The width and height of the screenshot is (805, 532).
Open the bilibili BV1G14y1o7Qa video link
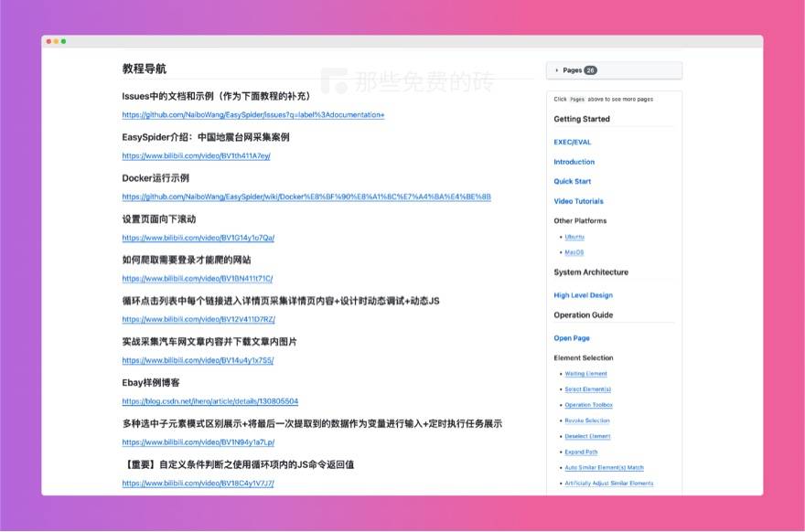click(199, 238)
